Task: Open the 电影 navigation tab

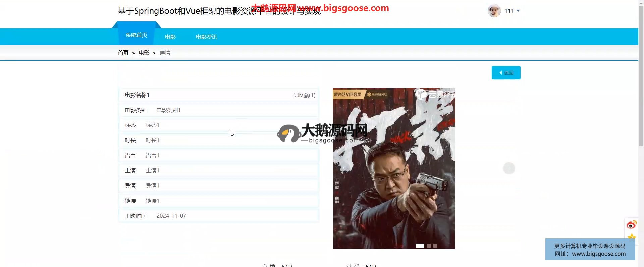Action: pos(170,37)
